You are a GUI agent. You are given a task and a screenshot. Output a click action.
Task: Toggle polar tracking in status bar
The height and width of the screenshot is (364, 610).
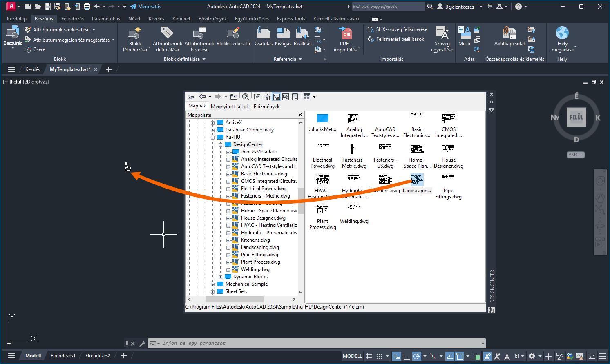click(416, 356)
